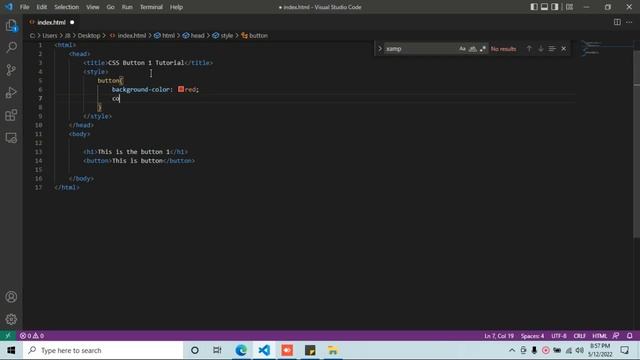Click the feedback icon in status bar
Viewport: 640px width, 360px height.
pyautogui.click(x=616, y=336)
